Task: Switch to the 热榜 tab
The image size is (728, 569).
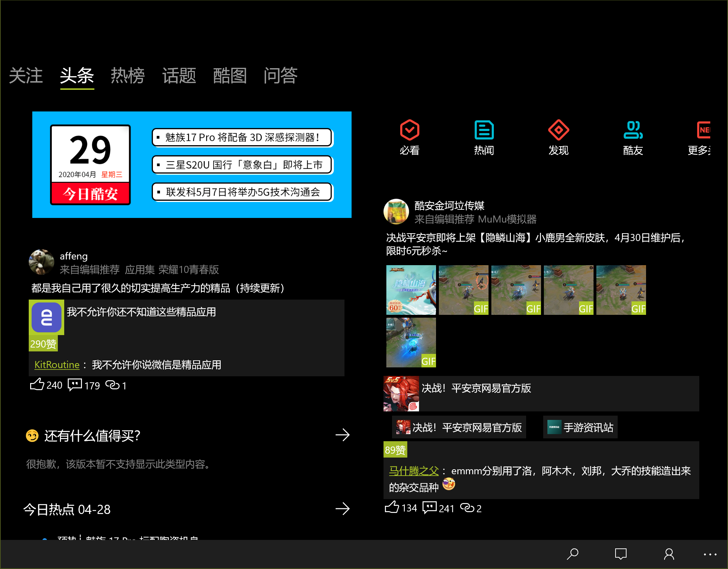Action: (128, 76)
